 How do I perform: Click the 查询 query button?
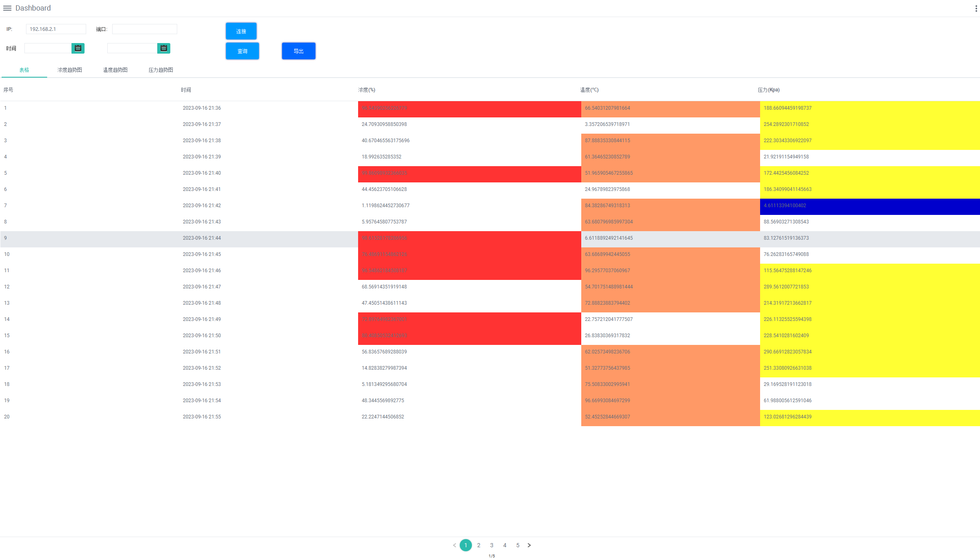coord(242,51)
